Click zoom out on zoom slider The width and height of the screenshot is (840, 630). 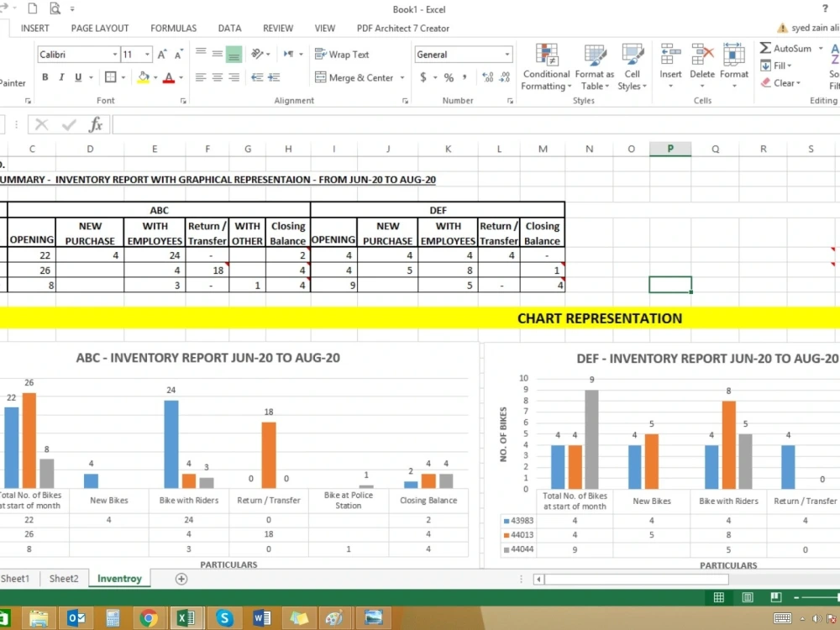point(796,597)
